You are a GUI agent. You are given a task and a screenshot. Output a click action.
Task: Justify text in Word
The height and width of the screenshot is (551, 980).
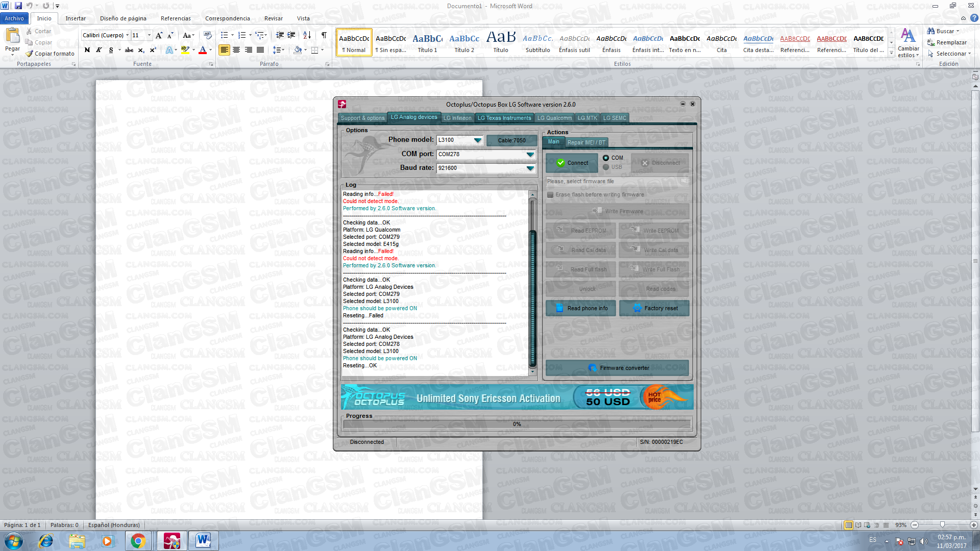point(260,50)
